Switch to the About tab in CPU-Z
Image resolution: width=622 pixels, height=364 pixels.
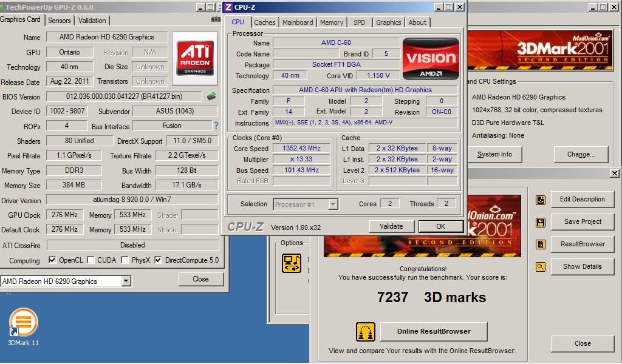tap(417, 22)
